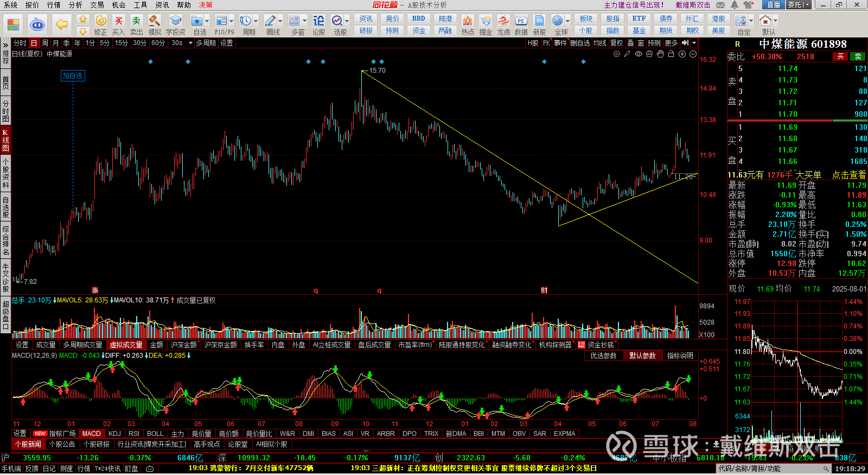868x475 pixels.
Task: Open 热点 hot topics flame icon
Action: tap(468, 25)
